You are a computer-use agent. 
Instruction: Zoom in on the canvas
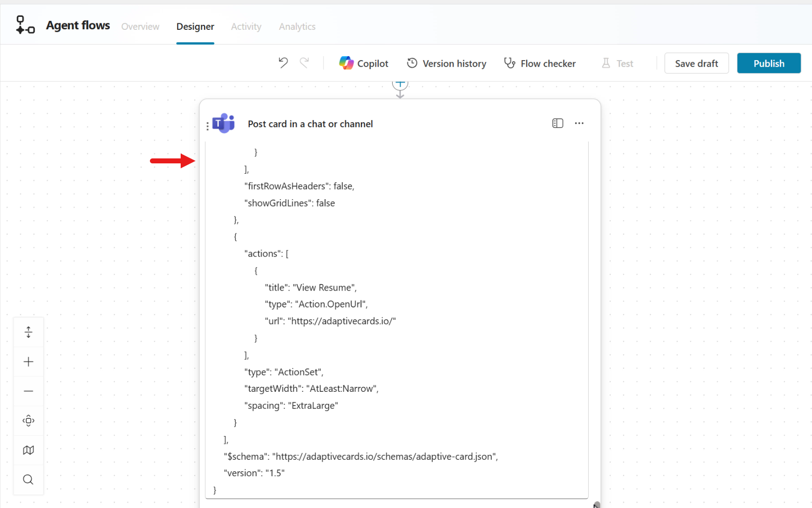(x=28, y=362)
